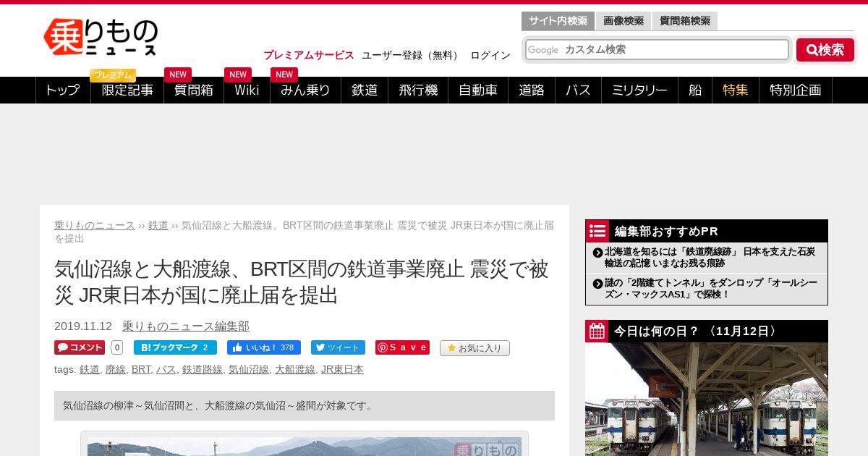Image resolution: width=868 pixels, height=456 pixels.
Task: Open the BRT tag link
Action: pyautogui.click(x=141, y=369)
